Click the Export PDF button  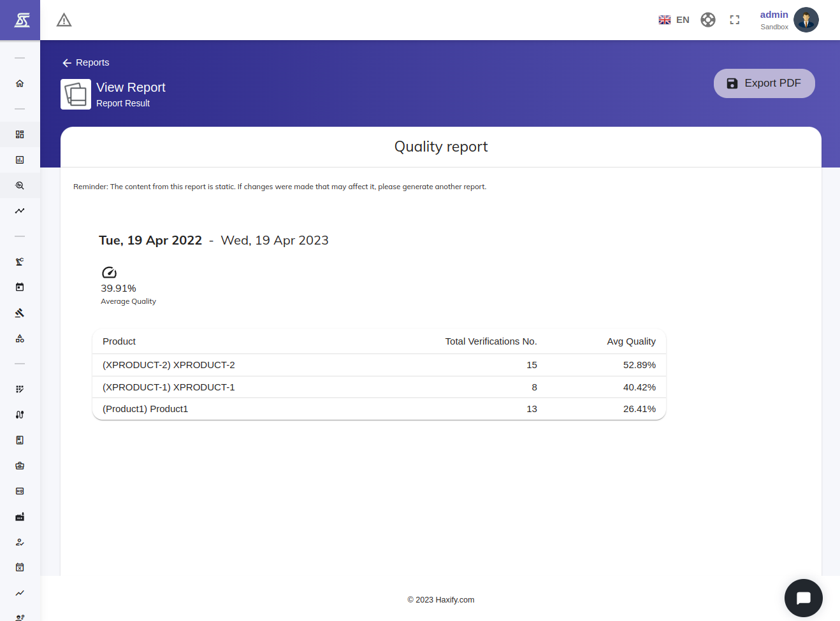(764, 83)
